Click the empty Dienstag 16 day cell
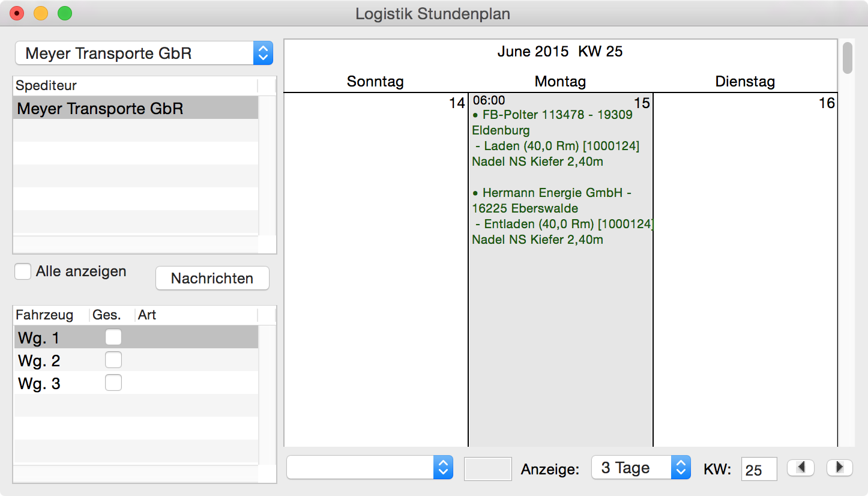 pyautogui.click(x=744, y=270)
